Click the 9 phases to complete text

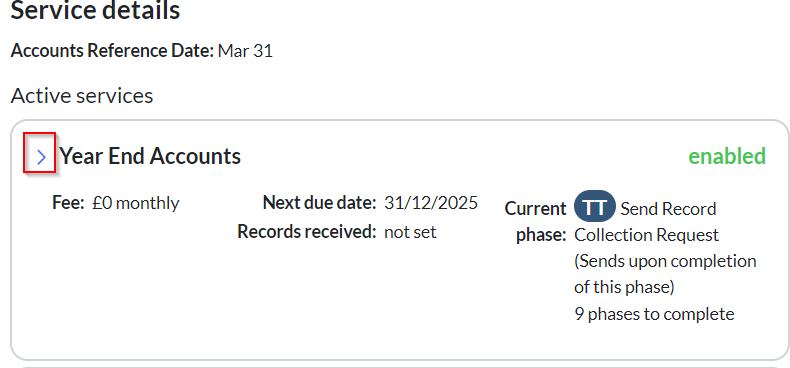pos(654,314)
